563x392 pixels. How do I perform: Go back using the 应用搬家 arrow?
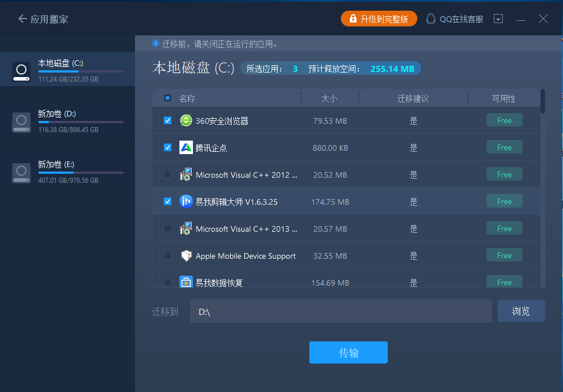(x=22, y=19)
